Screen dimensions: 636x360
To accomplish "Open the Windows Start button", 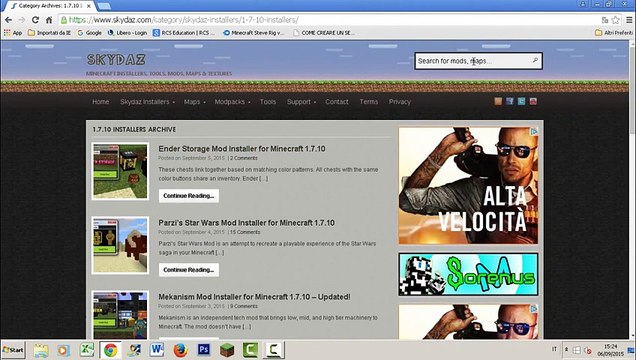I will tap(13, 350).
